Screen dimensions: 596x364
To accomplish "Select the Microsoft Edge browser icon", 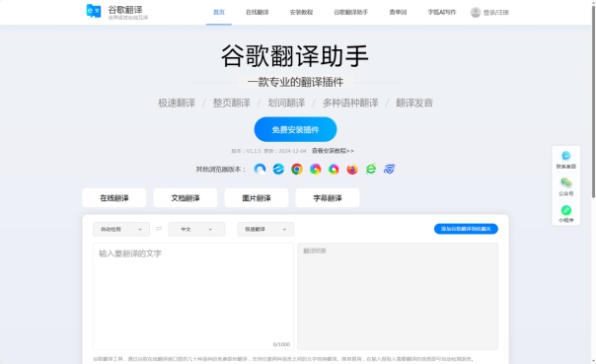I will pyautogui.click(x=278, y=169).
